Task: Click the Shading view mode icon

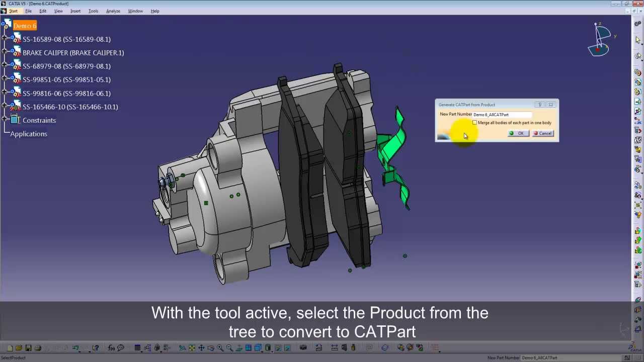Action: [268, 347]
